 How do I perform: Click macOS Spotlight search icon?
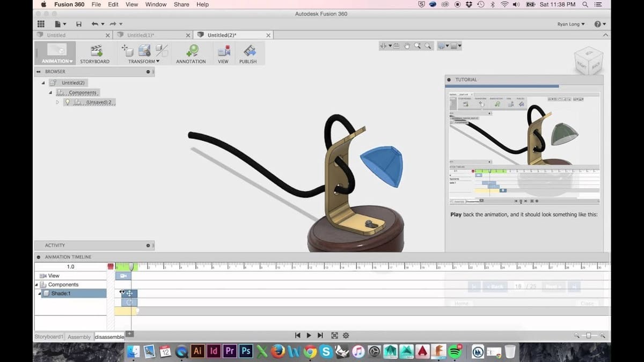coord(584,4)
